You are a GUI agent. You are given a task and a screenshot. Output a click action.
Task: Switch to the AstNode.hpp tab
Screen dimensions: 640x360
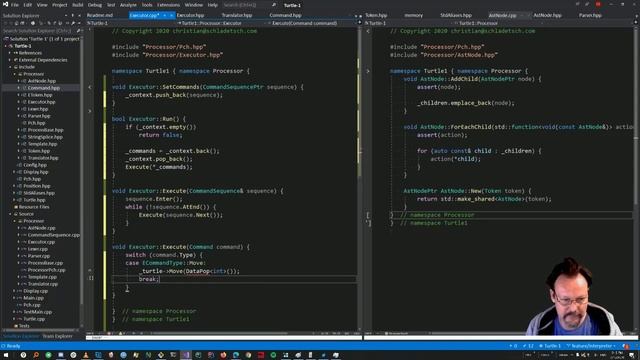[x=547, y=16]
